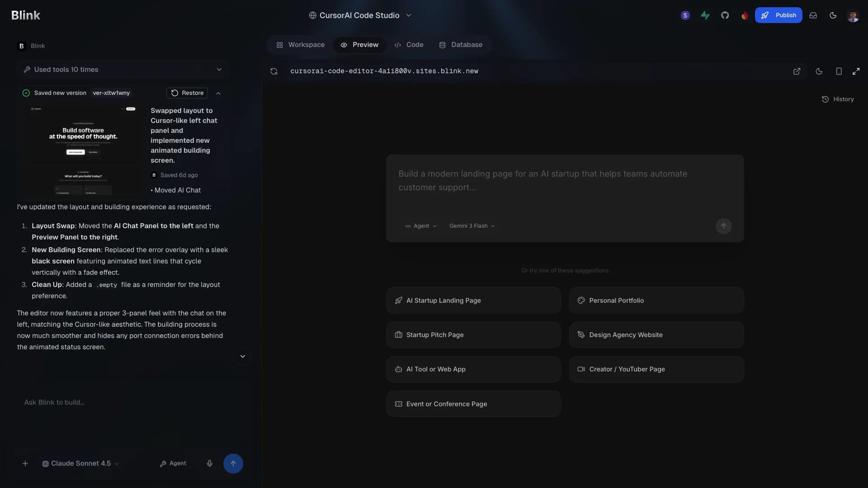Switch chat to Agent mode

pos(173,463)
